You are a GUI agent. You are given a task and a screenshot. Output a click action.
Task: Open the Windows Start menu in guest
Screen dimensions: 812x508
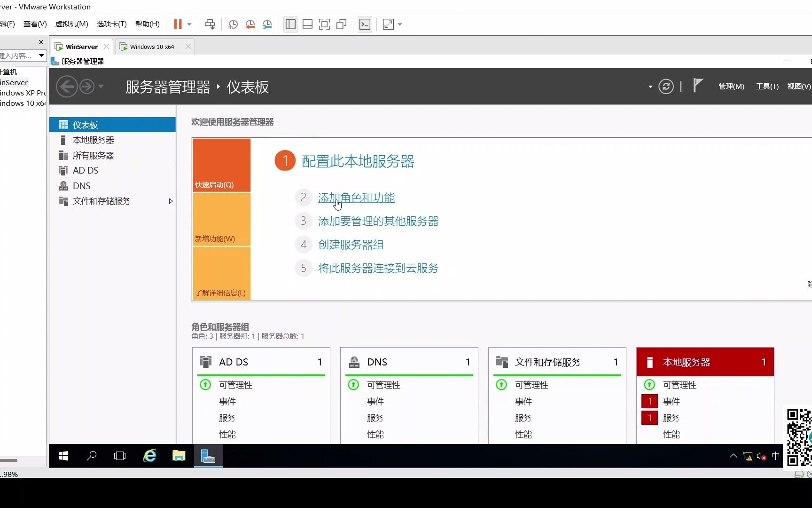63,456
